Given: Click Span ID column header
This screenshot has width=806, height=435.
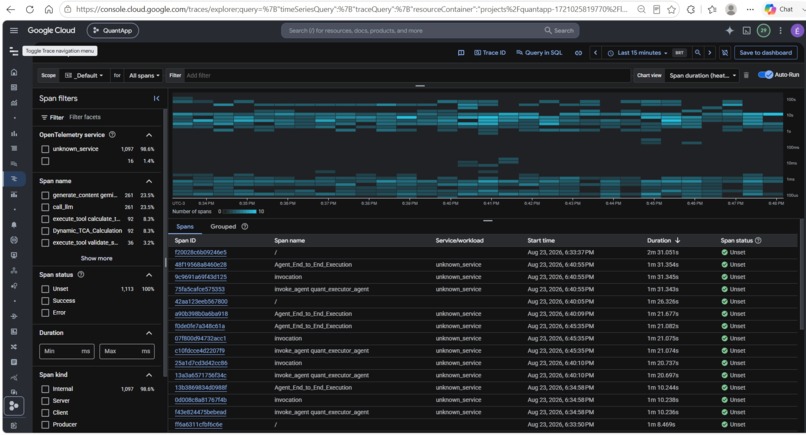Looking at the screenshot, I should [185, 240].
